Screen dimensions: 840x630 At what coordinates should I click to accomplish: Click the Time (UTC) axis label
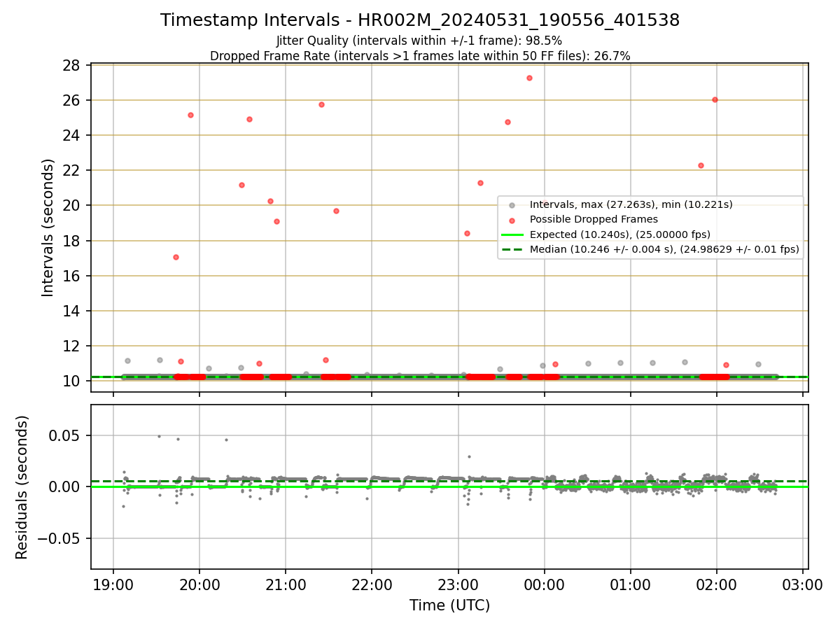pos(449,605)
